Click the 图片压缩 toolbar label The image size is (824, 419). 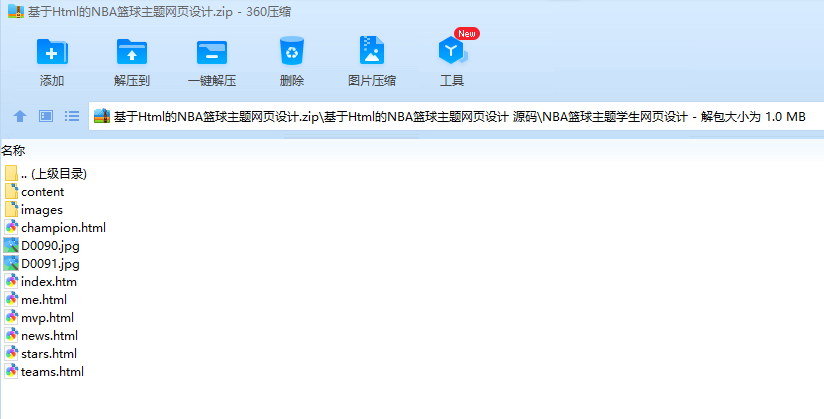tap(372, 80)
